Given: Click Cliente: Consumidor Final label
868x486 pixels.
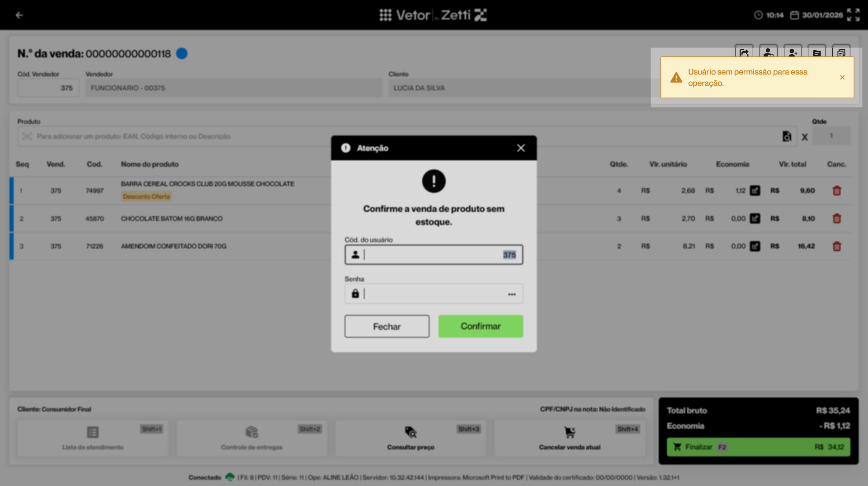Looking at the screenshot, I should [54, 409].
